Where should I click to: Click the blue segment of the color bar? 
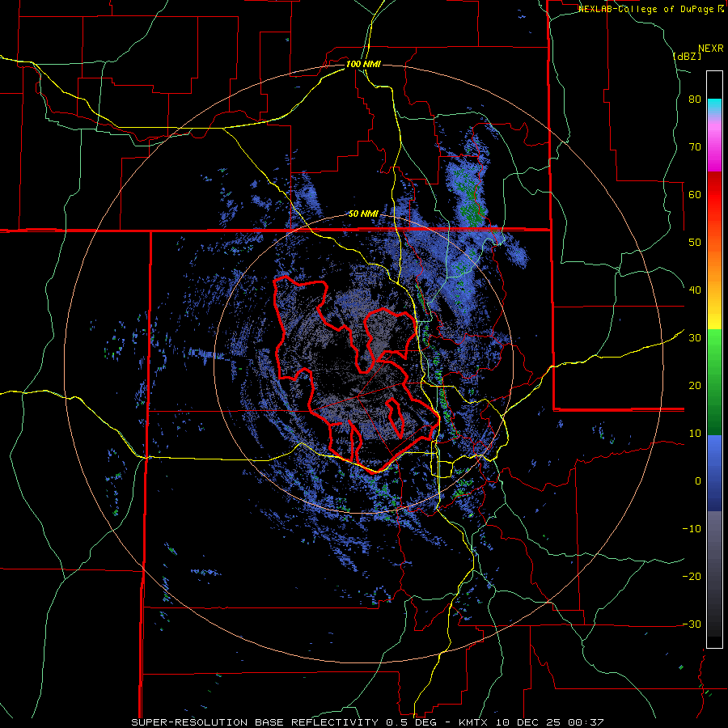pos(714,473)
